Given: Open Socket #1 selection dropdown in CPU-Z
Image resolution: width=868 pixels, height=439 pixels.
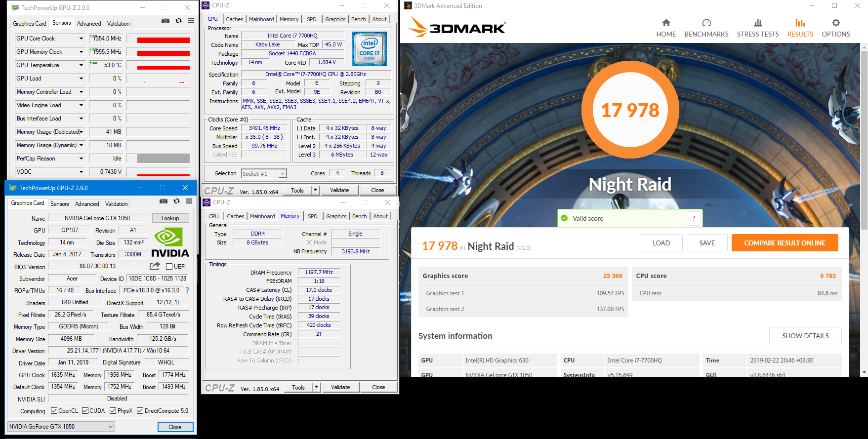Looking at the screenshot, I should tap(264, 173).
